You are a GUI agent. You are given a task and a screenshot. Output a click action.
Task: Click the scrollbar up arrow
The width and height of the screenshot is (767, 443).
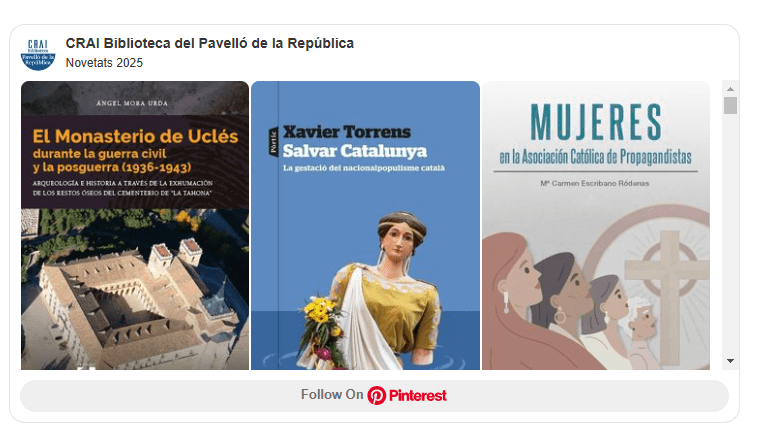[x=730, y=89]
